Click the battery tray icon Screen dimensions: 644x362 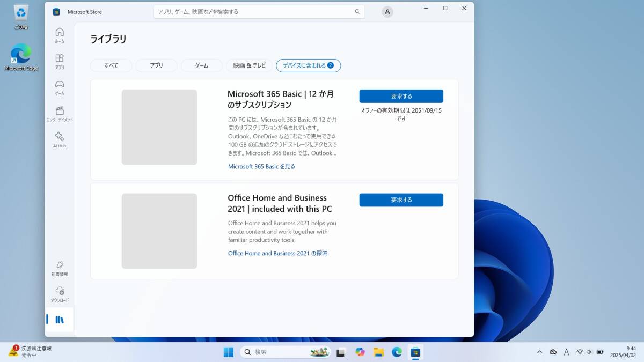coord(600,352)
